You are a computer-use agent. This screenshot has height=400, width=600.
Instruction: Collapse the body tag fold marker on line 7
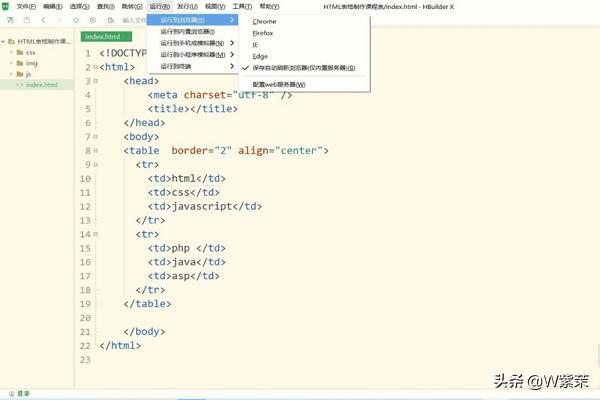click(93, 136)
